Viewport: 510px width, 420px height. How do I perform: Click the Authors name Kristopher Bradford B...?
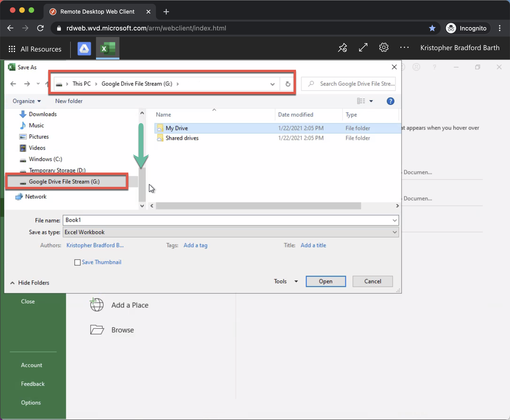(x=95, y=245)
